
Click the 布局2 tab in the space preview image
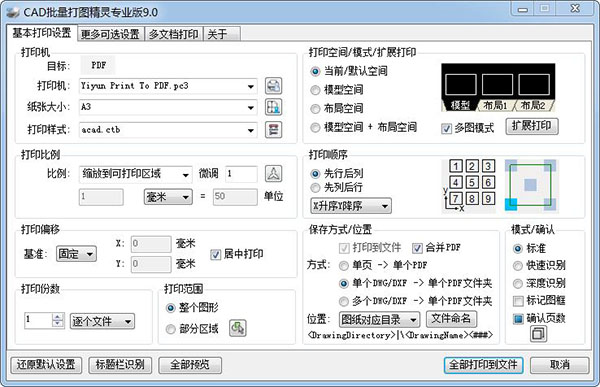[x=533, y=106]
